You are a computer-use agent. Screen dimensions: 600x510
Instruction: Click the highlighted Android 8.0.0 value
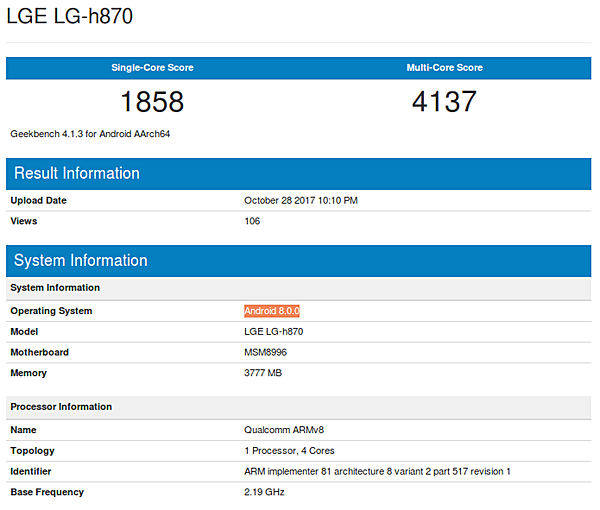pyautogui.click(x=273, y=311)
